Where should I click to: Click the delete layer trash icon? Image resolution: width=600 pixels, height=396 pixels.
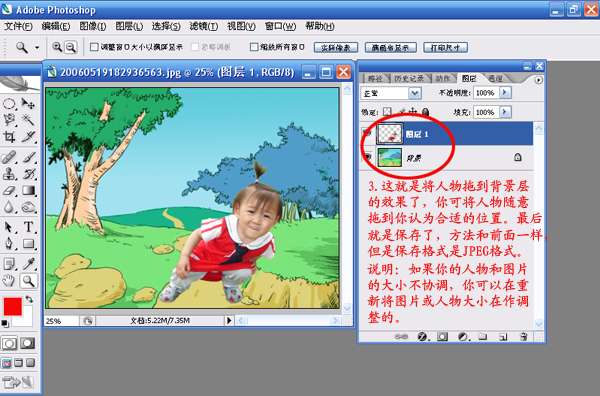(x=523, y=336)
